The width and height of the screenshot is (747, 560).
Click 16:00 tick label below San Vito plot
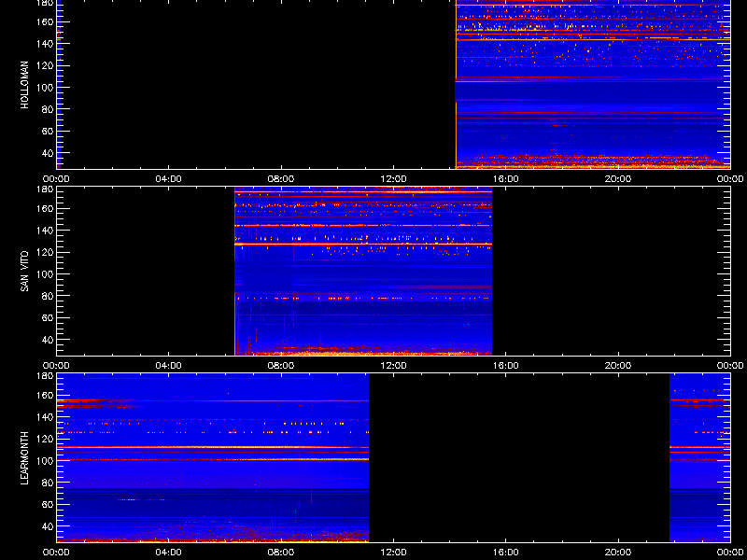point(505,366)
